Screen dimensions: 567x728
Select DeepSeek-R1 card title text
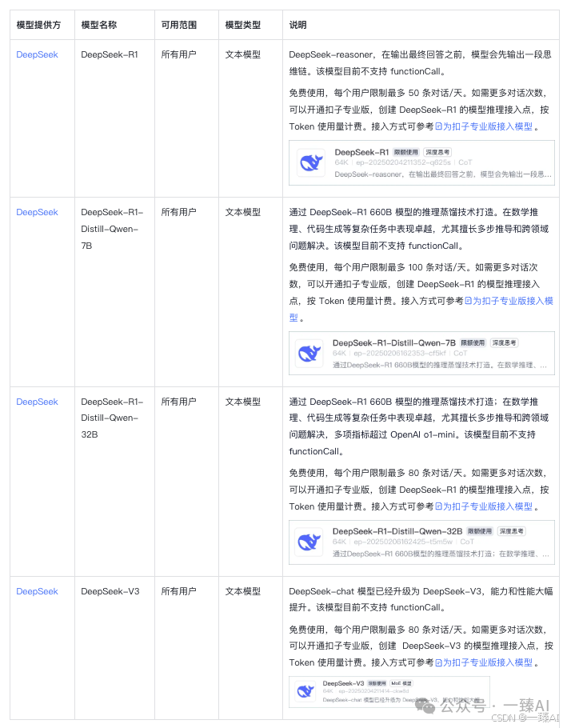[x=361, y=152]
